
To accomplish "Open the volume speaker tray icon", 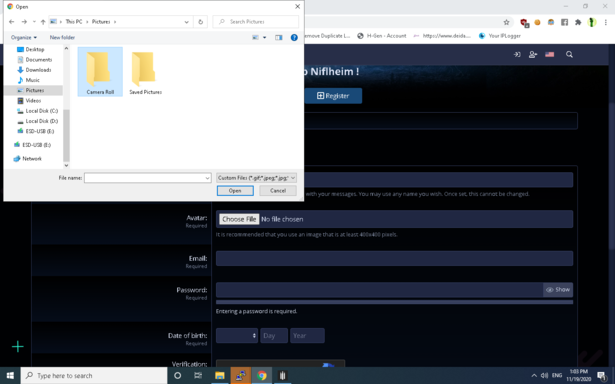I will [544, 376].
